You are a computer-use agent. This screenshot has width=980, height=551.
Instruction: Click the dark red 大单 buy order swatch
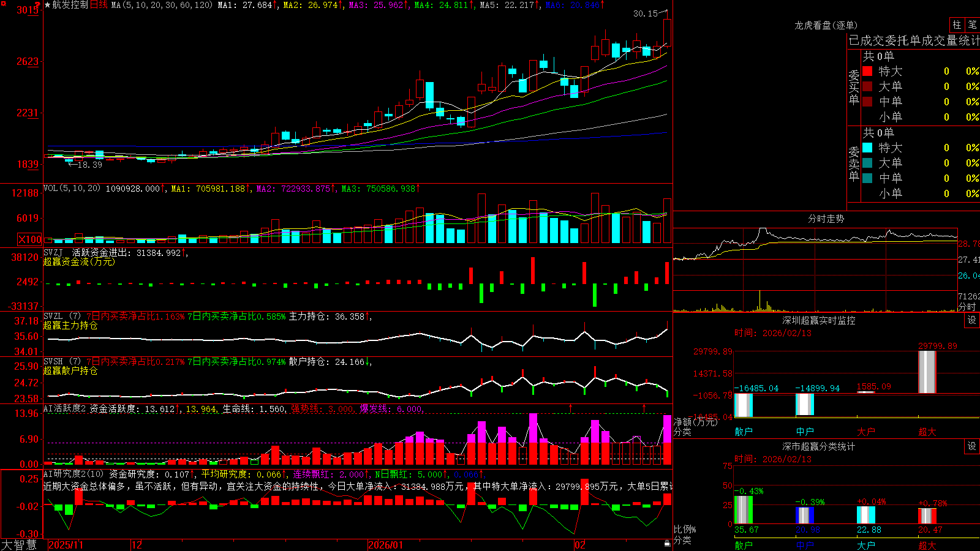coord(867,86)
